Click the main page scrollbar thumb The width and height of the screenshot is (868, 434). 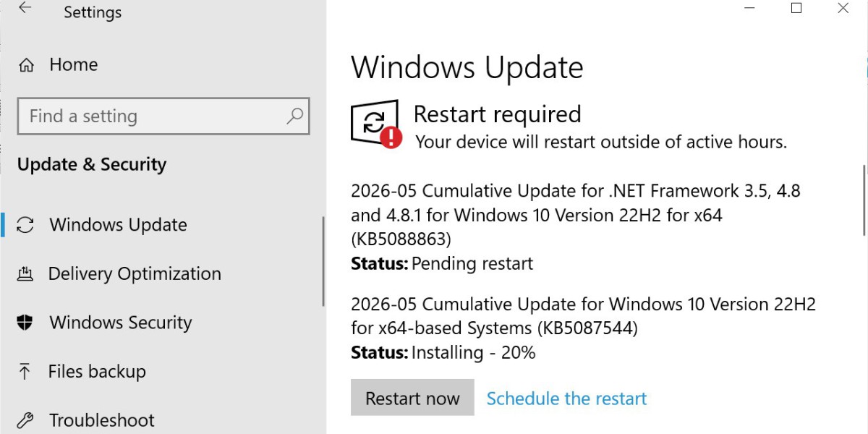(864, 200)
